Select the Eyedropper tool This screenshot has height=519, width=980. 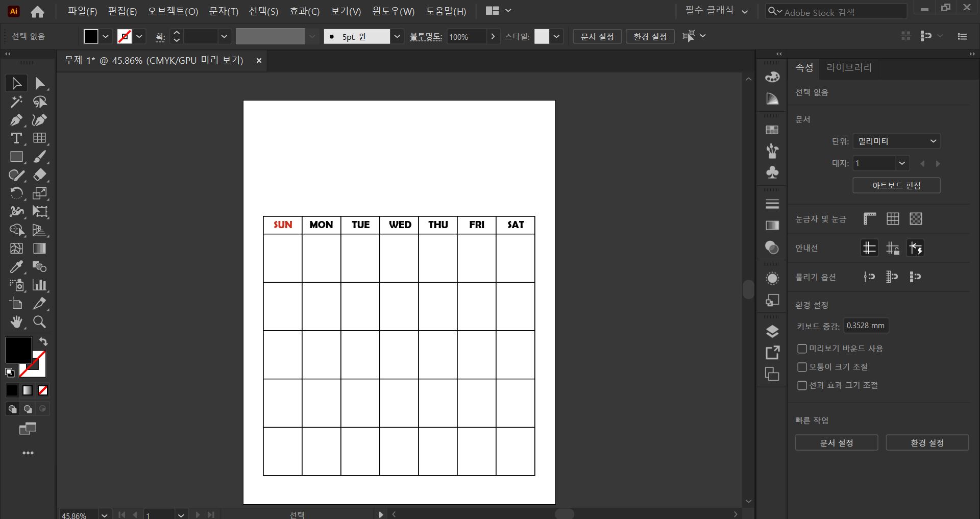point(16,267)
